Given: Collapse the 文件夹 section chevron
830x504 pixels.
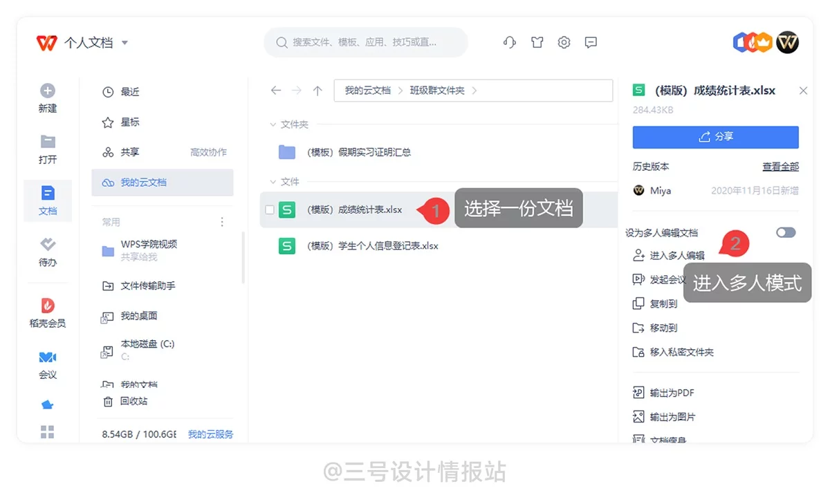Looking at the screenshot, I should pos(272,124).
